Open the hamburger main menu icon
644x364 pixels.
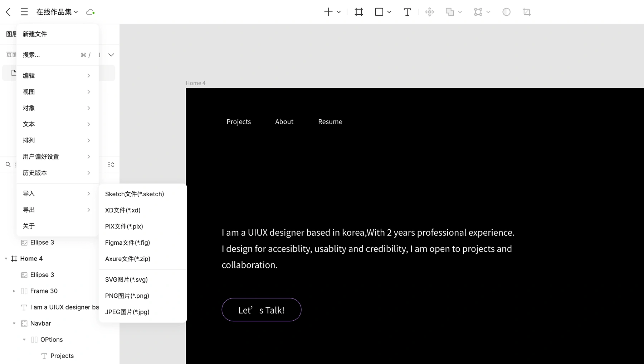pos(24,12)
